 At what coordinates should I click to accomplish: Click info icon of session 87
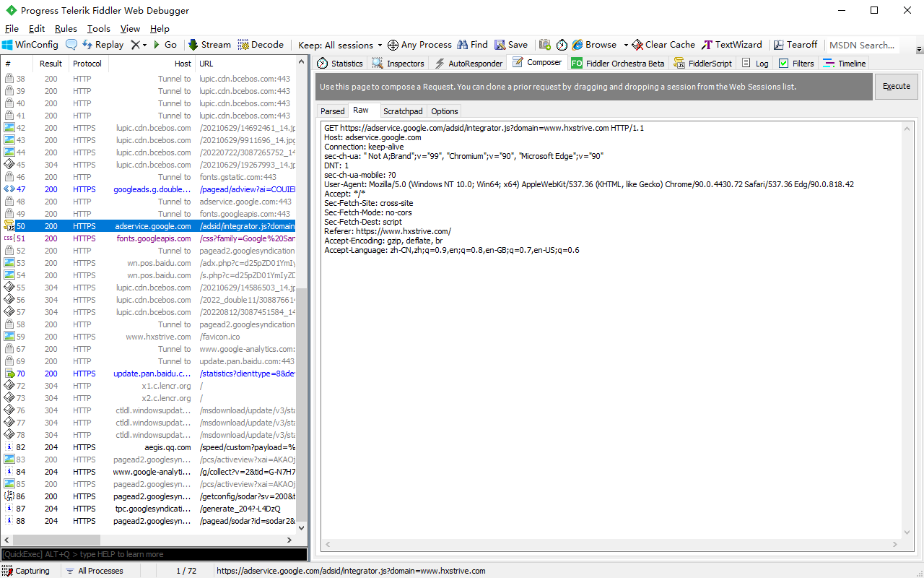[x=9, y=509]
